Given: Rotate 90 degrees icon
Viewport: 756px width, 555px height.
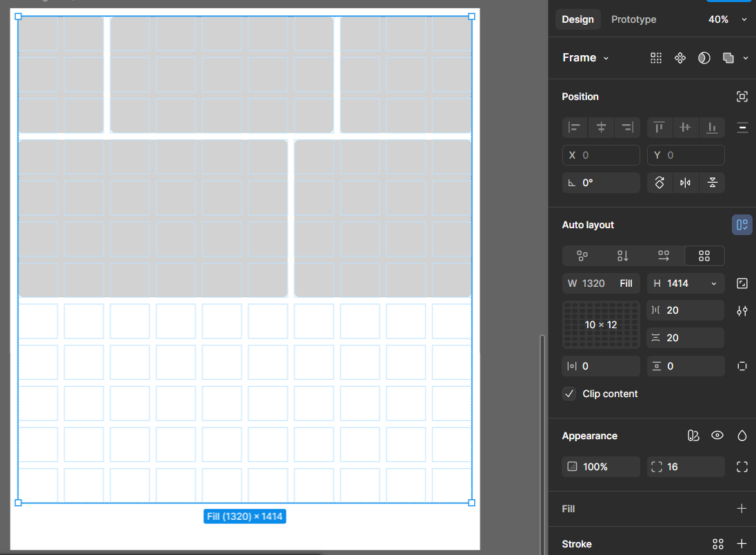Looking at the screenshot, I should 659,183.
